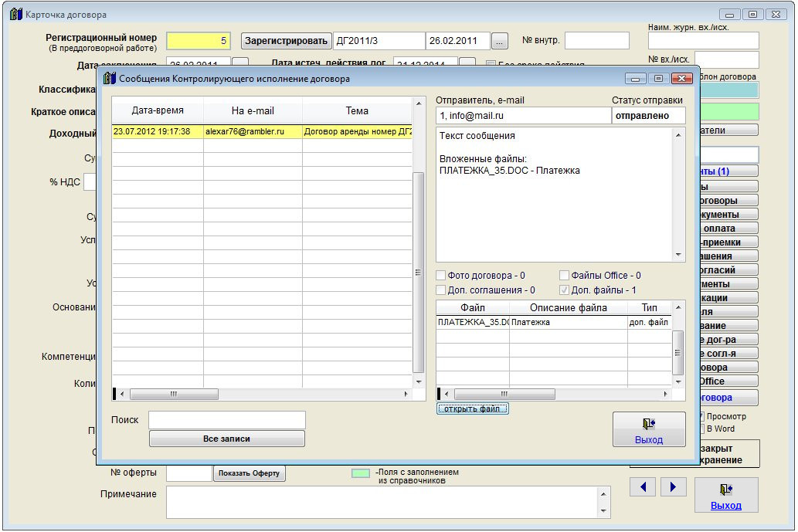Click the previous record left arrow
798x532 pixels.
click(x=643, y=486)
